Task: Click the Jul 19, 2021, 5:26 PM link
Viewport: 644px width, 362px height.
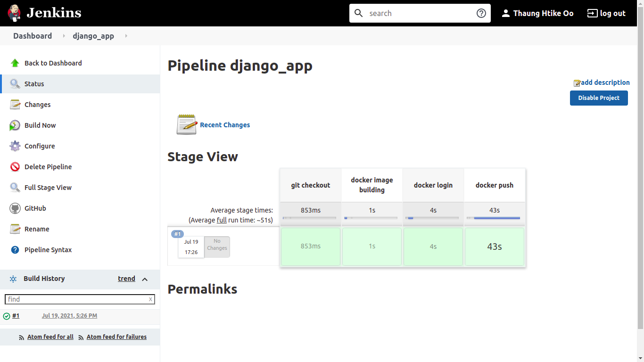Action: 69,316
